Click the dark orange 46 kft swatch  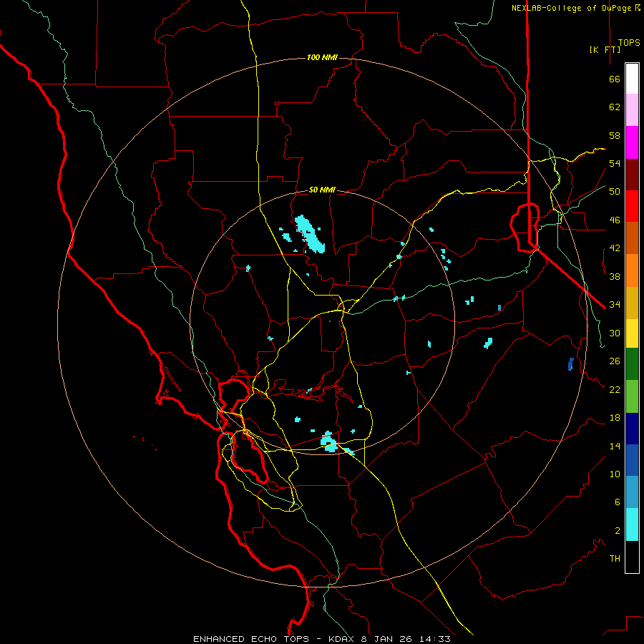(x=632, y=238)
